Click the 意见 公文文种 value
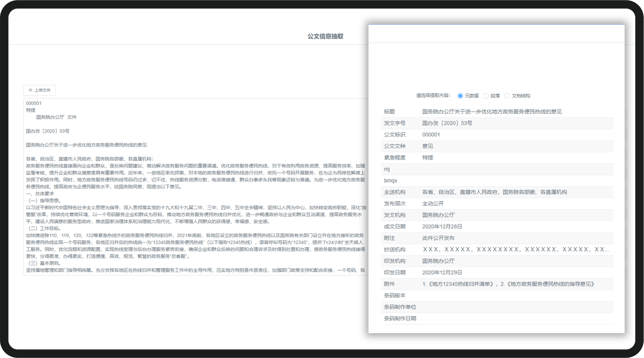This screenshot has width=644, height=358. click(x=428, y=146)
